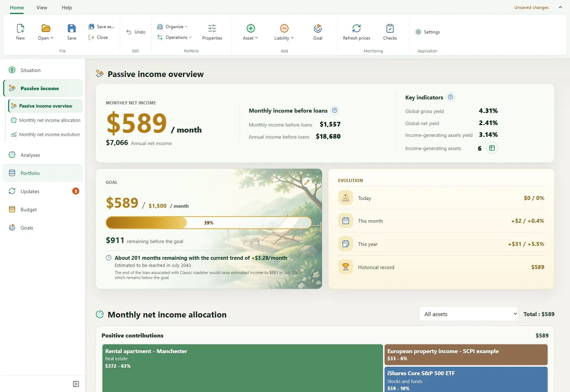Expand the Open file dropdown
Viewport: 570px width, 392px height.
(46, 32)
